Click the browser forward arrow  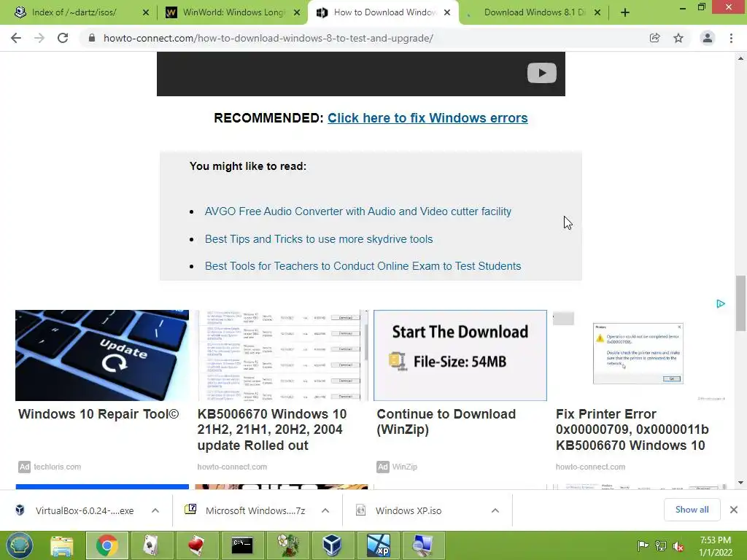[x=39, y=38]
